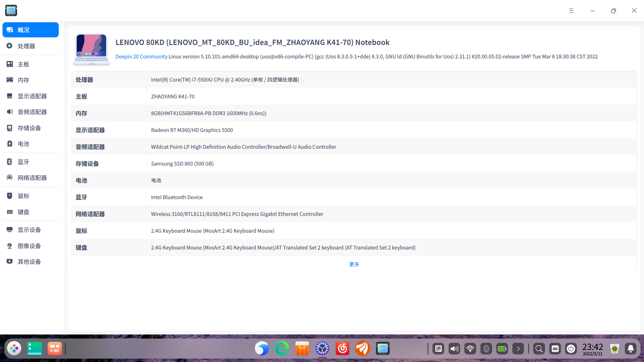Click the 存储设备 row label in the table
Image resolution: width=644 pixels, height=362 pixels.
coord(87,164)
